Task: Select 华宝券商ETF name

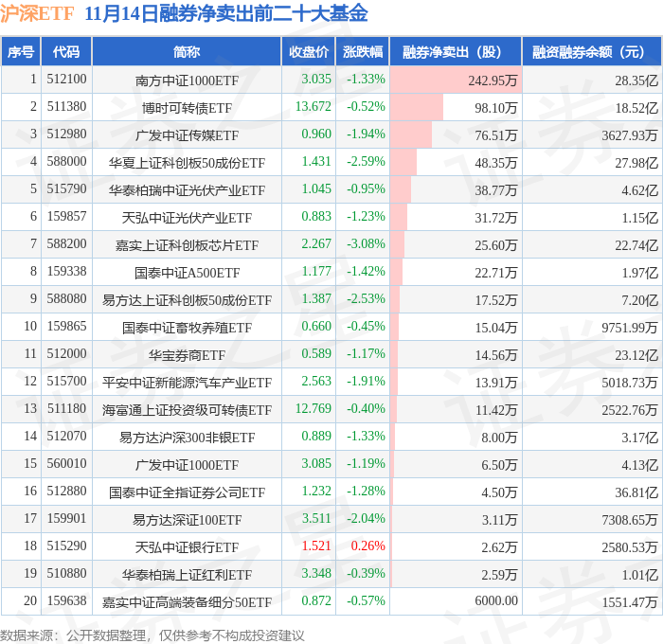Action: tap(187, 355)
